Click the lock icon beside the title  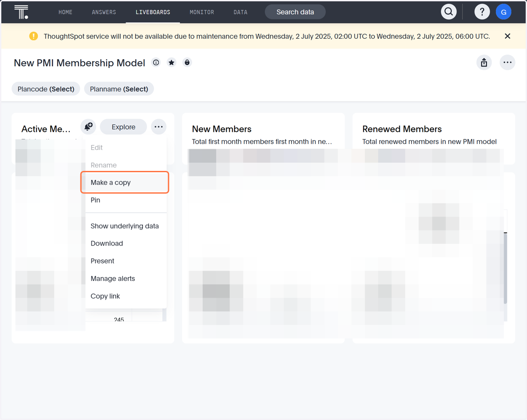pos(187,62)
